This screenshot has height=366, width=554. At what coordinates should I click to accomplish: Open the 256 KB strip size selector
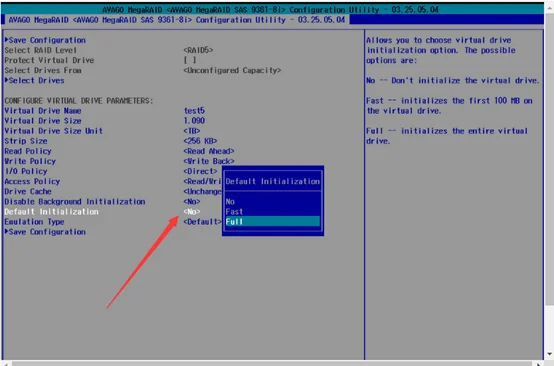coord(200,141)
